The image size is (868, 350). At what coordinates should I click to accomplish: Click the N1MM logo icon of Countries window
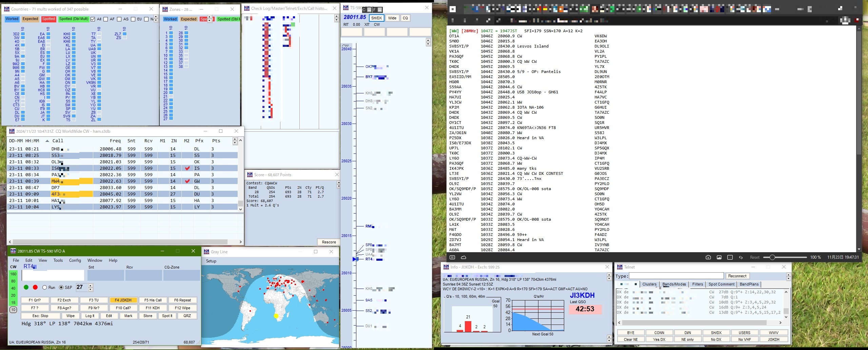[x=7, y=9]
